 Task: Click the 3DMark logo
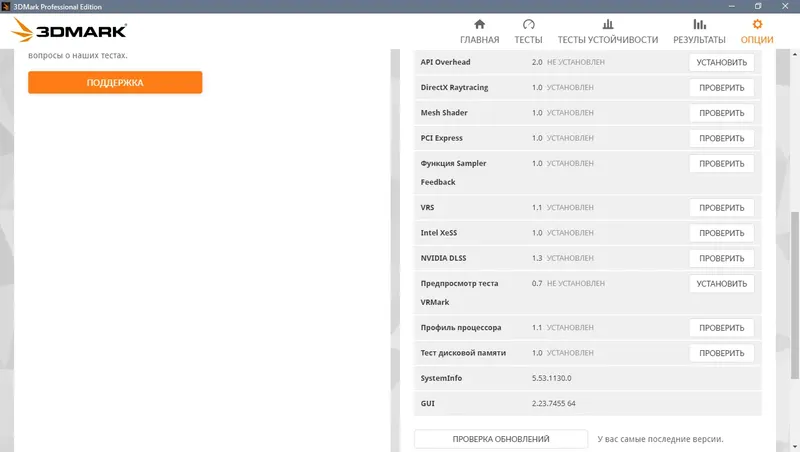69,30
